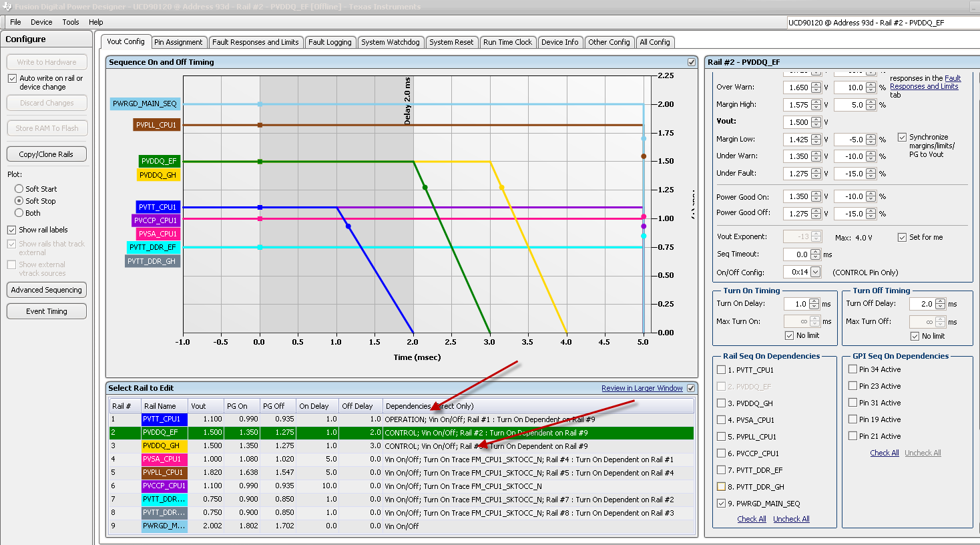The image size is (980, 545).
Task: Open the Review in Larger Window link
Action: click(x=642, y=388)
